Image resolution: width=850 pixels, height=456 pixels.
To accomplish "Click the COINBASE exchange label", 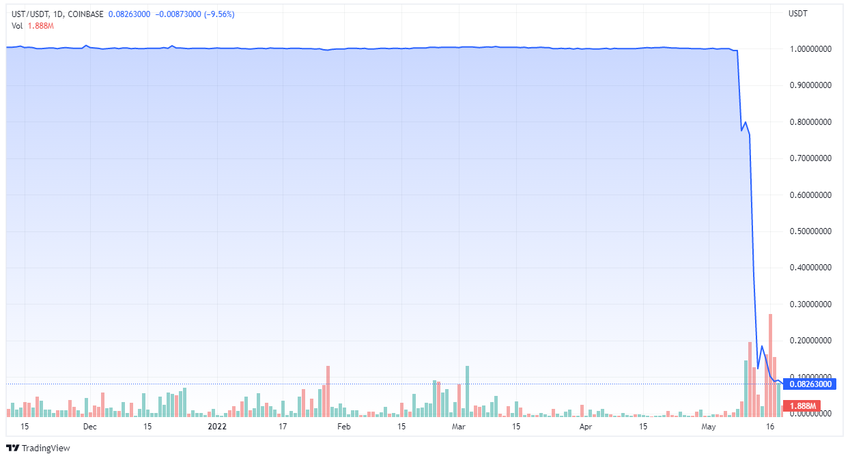I will tap(85, 15).
